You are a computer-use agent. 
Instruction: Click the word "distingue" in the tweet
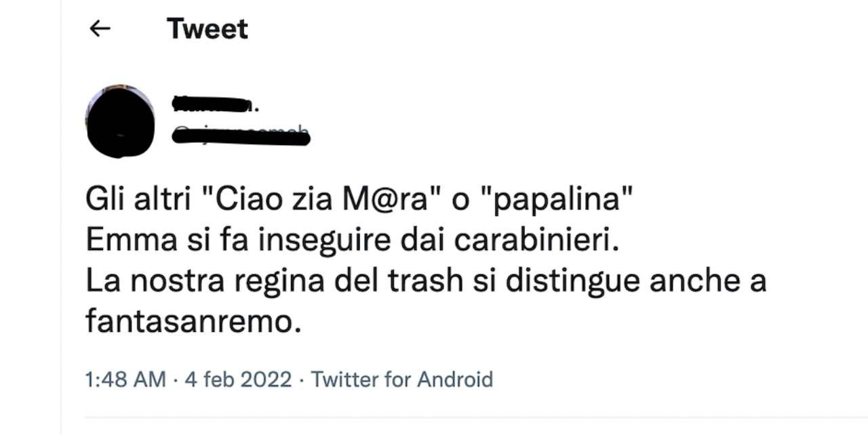coord(567,281)
